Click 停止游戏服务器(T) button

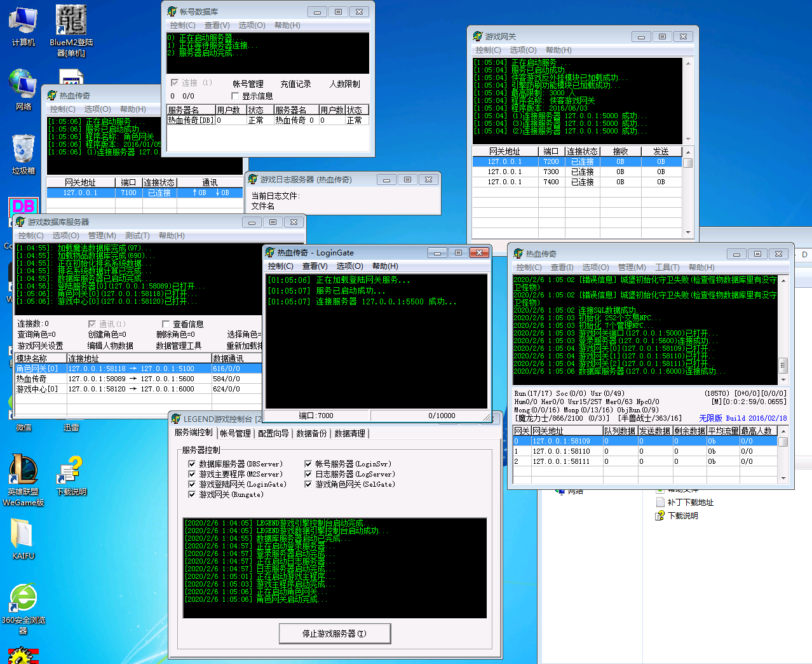(x=334, y=634)
